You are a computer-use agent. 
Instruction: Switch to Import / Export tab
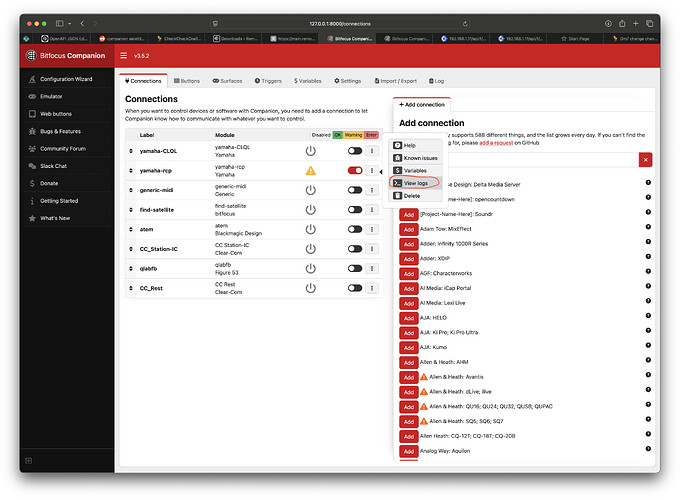pyautogui.click(x=395, y=81)
